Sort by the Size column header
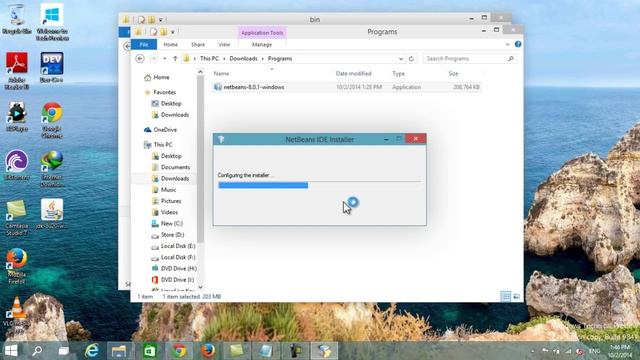This screenshot has height=360, width=640. tap(453, 73)
